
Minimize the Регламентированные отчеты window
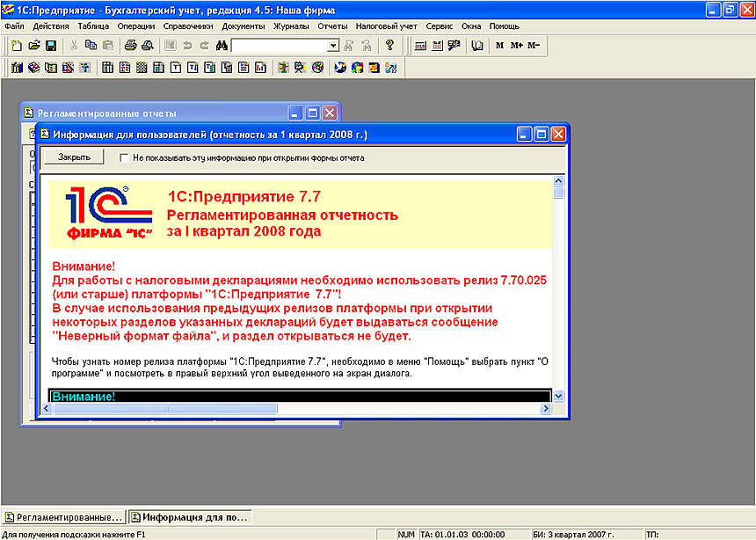295,113
